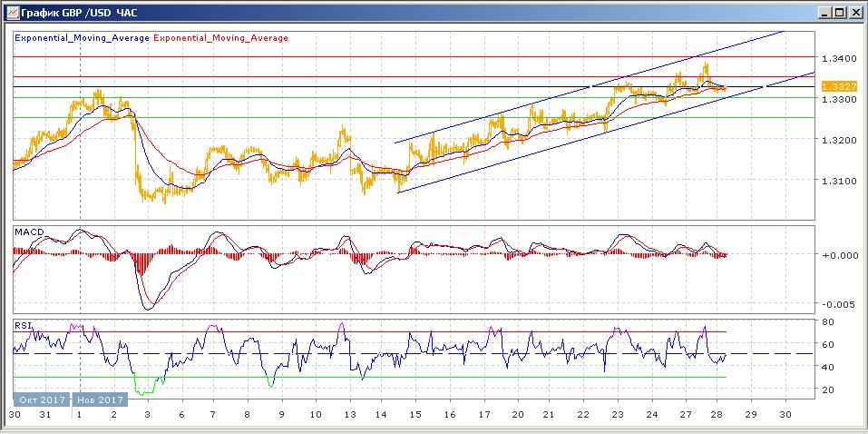Click the window title "График GBP /USD ЧАС"
This screenshot has height=434, width=868.
point(82,12)
